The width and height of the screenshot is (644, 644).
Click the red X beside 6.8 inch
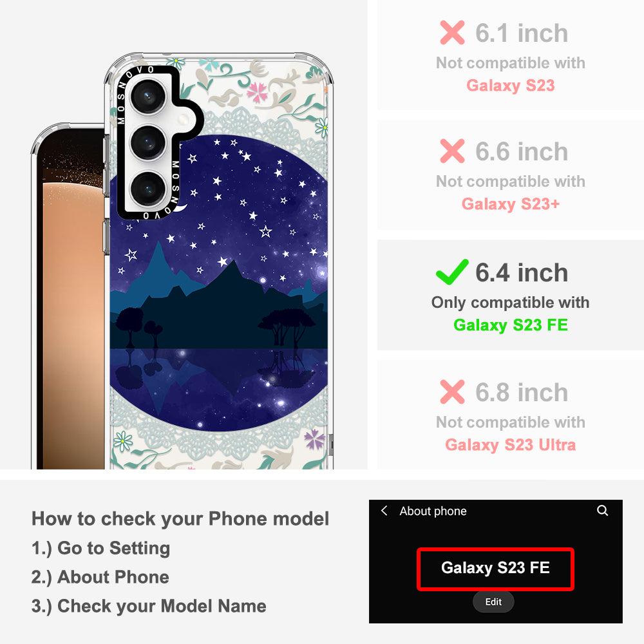pos(452,392)
